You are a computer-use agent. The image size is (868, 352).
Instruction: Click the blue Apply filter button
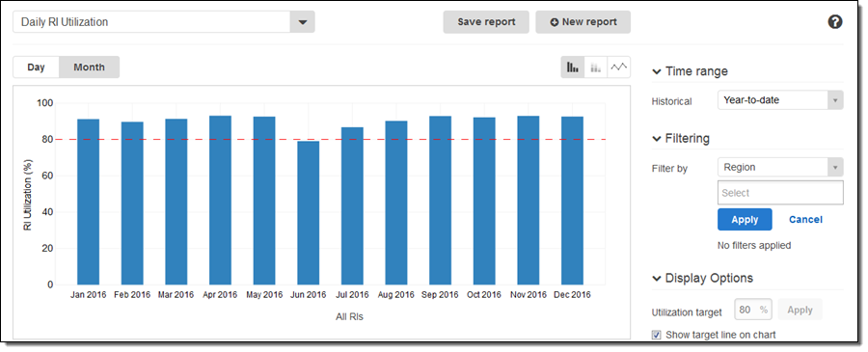pos(745,219)
